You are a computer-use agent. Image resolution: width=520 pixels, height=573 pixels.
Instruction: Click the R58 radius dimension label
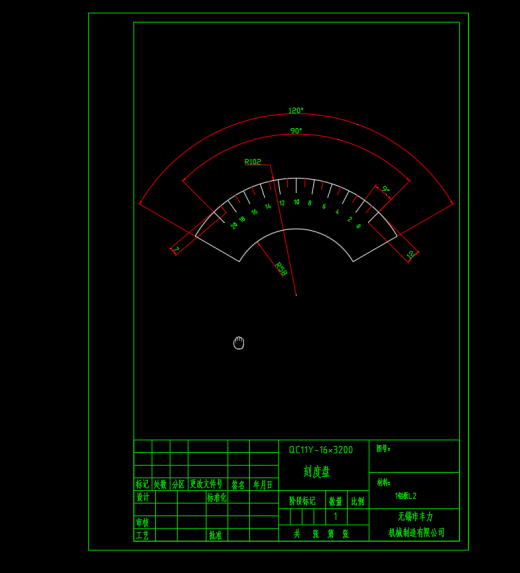[x=281, y=269]
